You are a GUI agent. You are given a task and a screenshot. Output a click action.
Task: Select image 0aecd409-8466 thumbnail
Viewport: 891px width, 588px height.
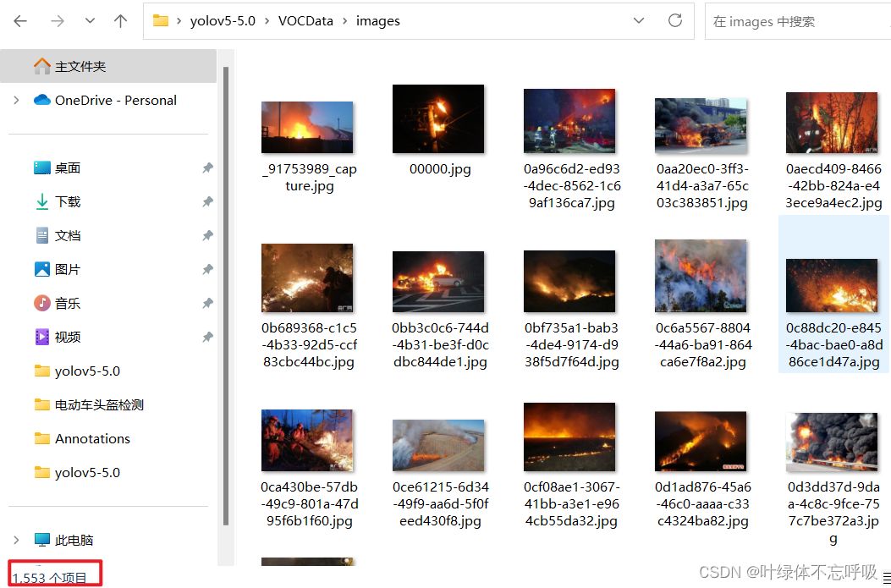tap(832, 123)
